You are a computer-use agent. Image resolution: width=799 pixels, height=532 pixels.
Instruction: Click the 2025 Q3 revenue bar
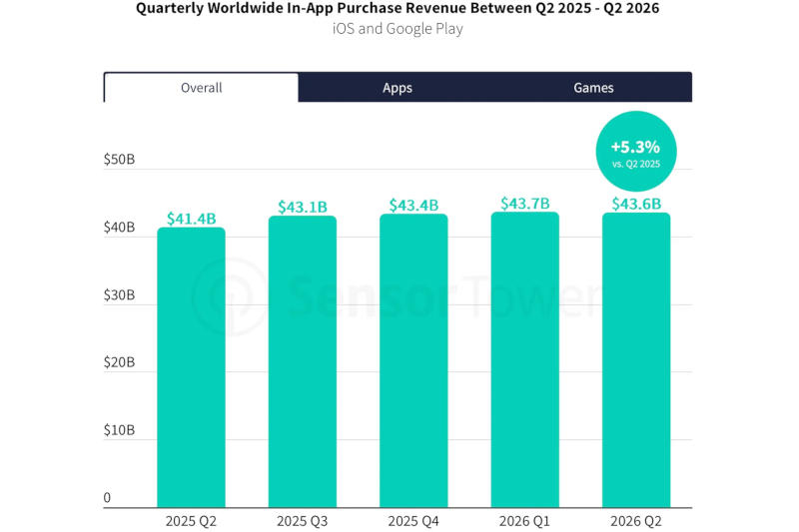(303, 361)
